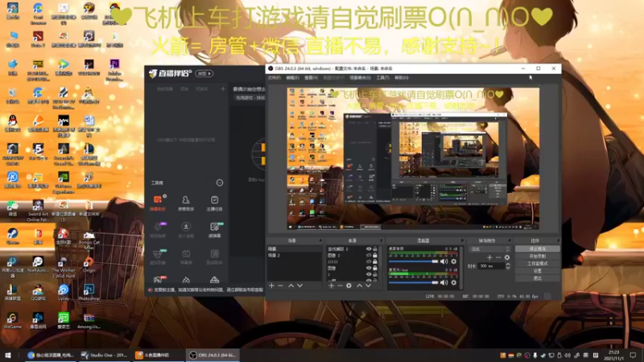Move the selected source down
Viewport: 644px width, 362px height.
pyautogui.click(x=368, y=286)
